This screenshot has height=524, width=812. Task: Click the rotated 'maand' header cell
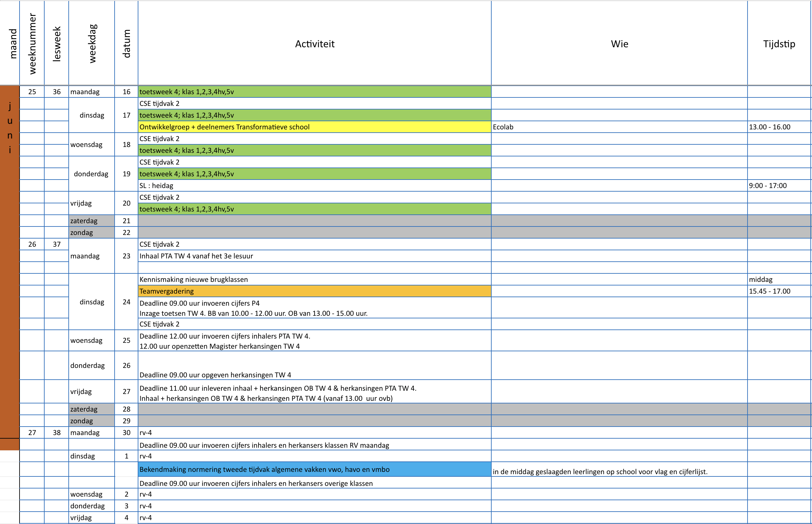10,44
